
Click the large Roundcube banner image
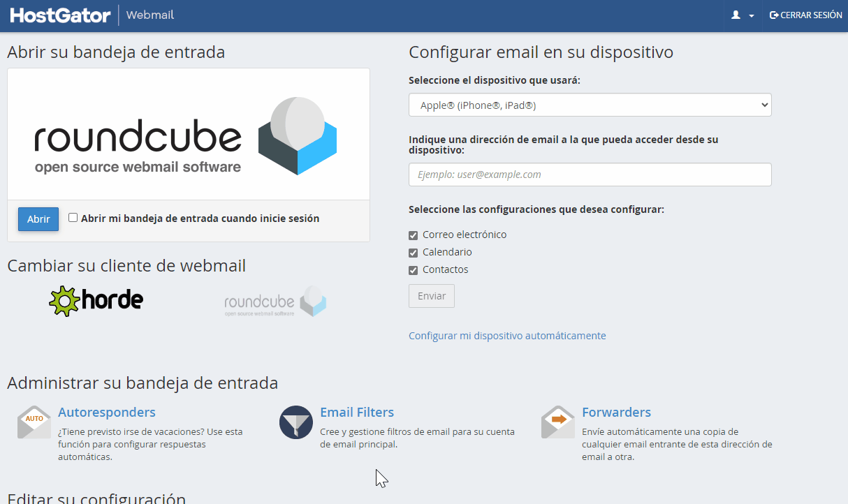[189, 135]
